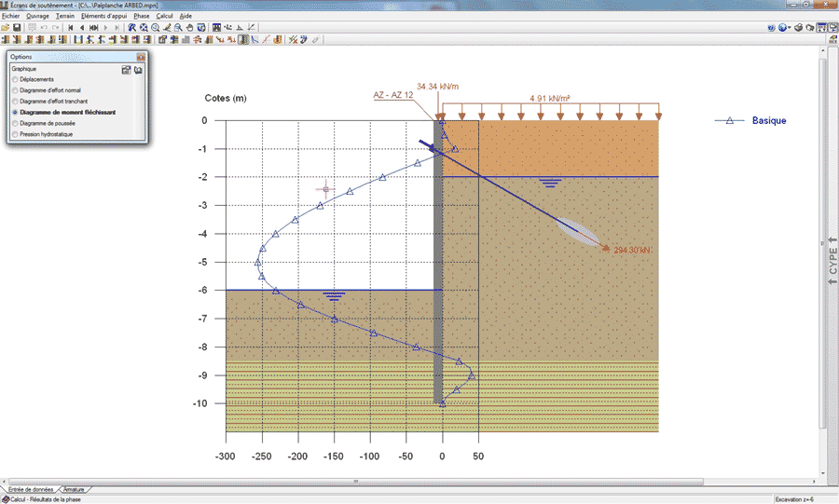Click the eraser icon ending the second toolbar
This screenshot has height=504, width=839.
point(316,39)
